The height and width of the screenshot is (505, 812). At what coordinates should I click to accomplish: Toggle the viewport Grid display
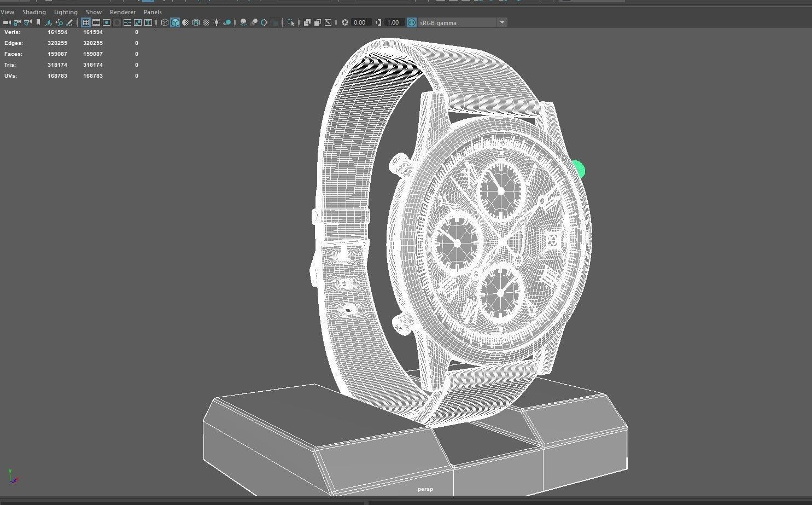(86, 22)
